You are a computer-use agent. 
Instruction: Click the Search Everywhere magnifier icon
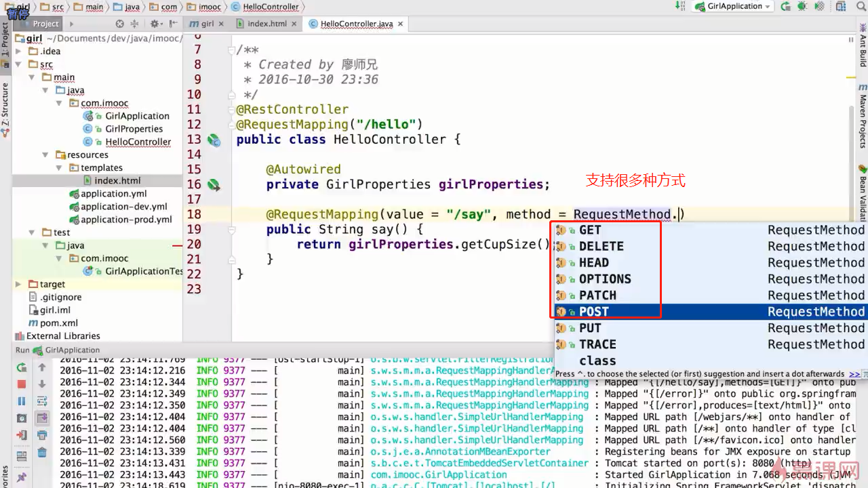(x=861, y=7)
